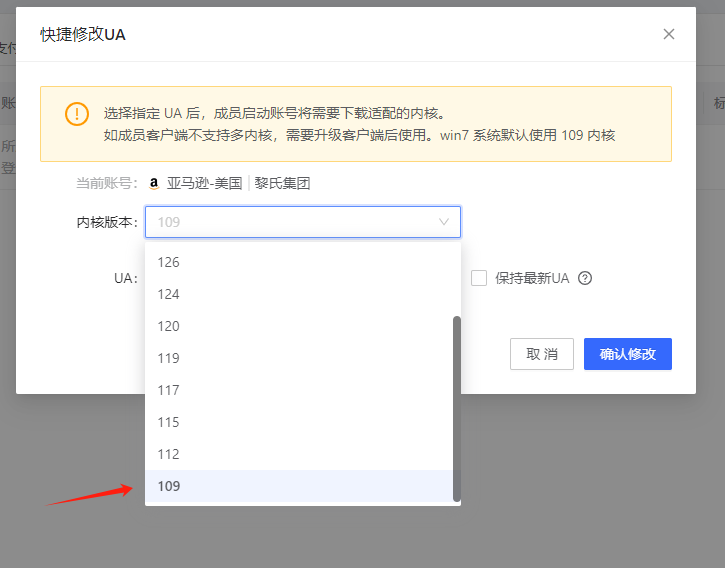Select kernel version 119
725x568 pixels.
(x=169, y=358)
